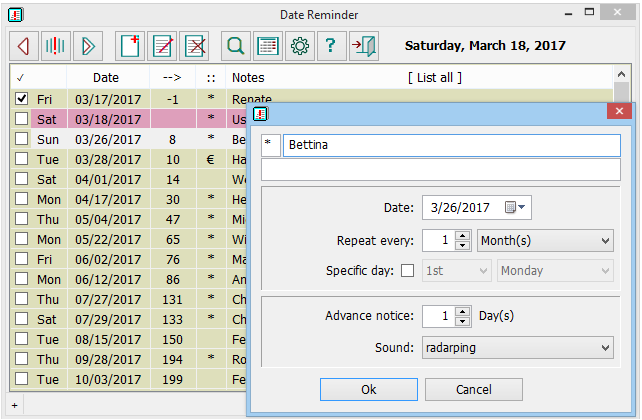The height and width of the screenshot is (420, 642).
Task: Open settings with the gear icon
Action: (x=300, y=46)
